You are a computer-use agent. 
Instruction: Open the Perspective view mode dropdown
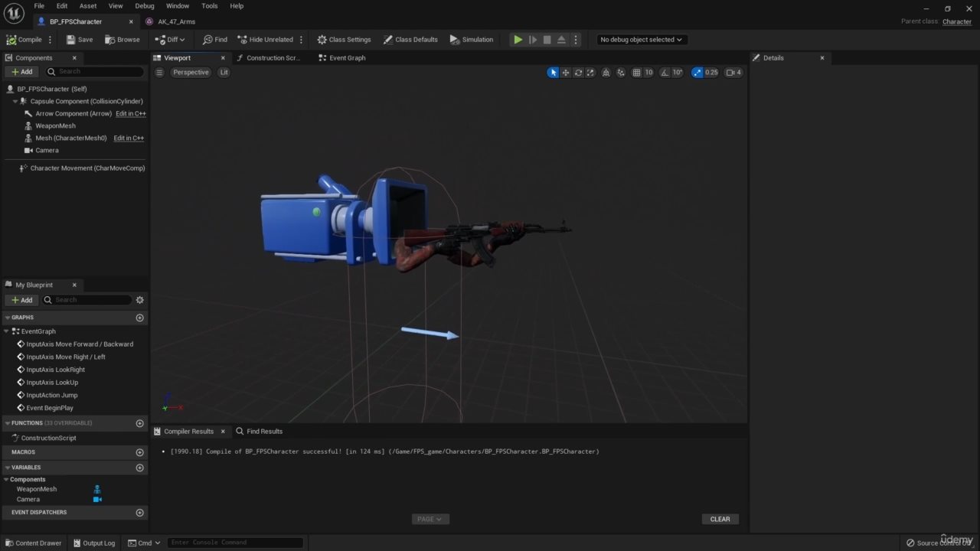(191, 73)
